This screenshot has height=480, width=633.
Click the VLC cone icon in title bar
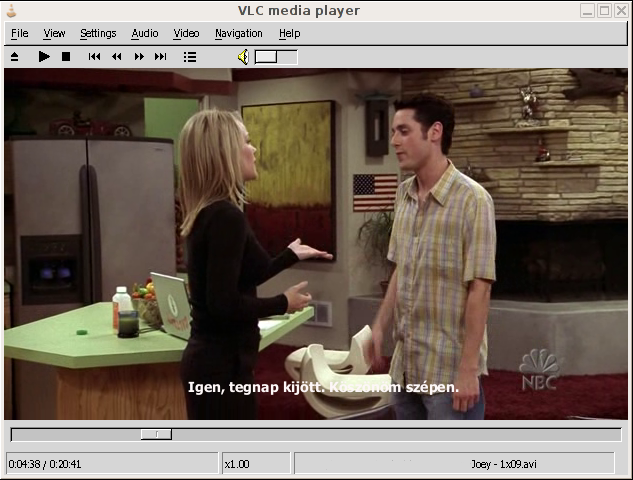pyautogui.click(x=11, y=10)
